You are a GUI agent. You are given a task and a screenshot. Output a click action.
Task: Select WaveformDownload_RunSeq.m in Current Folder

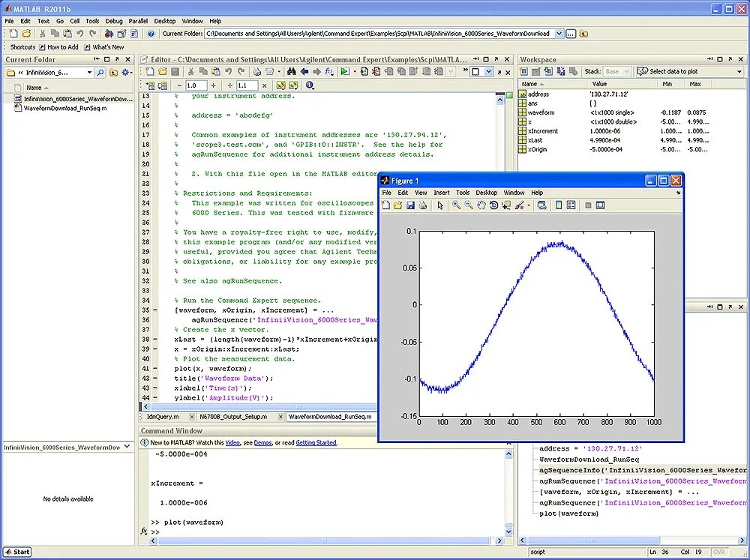tap(65, 108)
